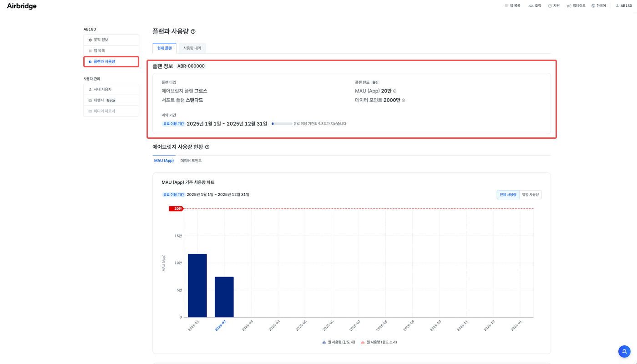Select 앱별 사용량 chart view
637x364 pixels.
(x=531, y=195)
